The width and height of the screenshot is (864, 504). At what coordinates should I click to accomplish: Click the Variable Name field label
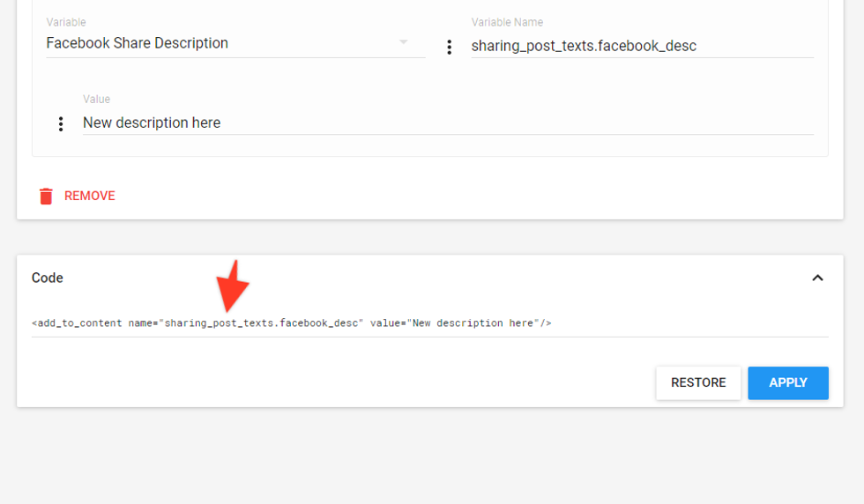(507, 22)
